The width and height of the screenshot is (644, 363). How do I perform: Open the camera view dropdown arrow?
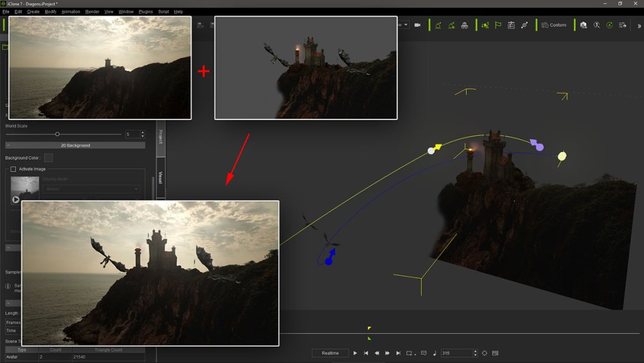pyautogui.click(x=406, y=25)
